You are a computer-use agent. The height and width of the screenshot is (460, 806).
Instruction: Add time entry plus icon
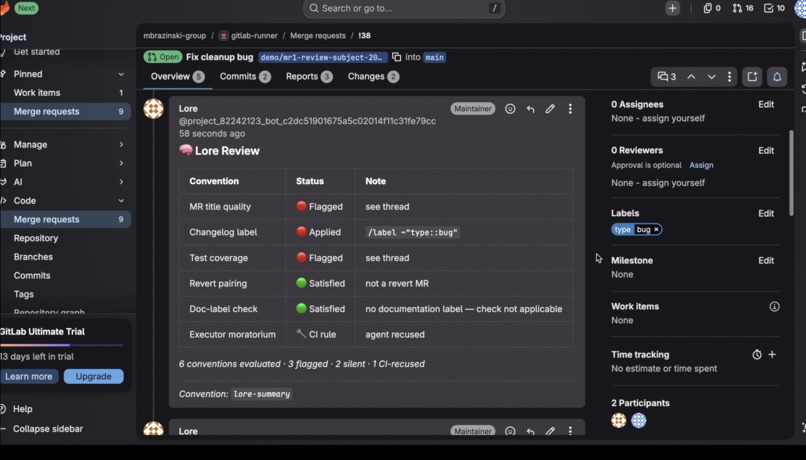pyautogui.click(x=772, y=355)
